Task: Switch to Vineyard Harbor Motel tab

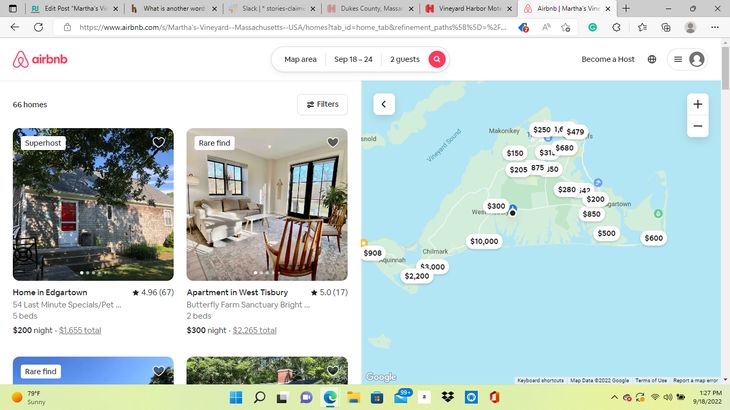Action: pos(468,8)
